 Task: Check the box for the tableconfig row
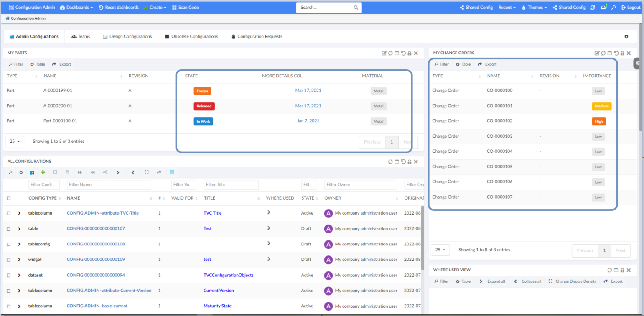click(x=9, y=244)
